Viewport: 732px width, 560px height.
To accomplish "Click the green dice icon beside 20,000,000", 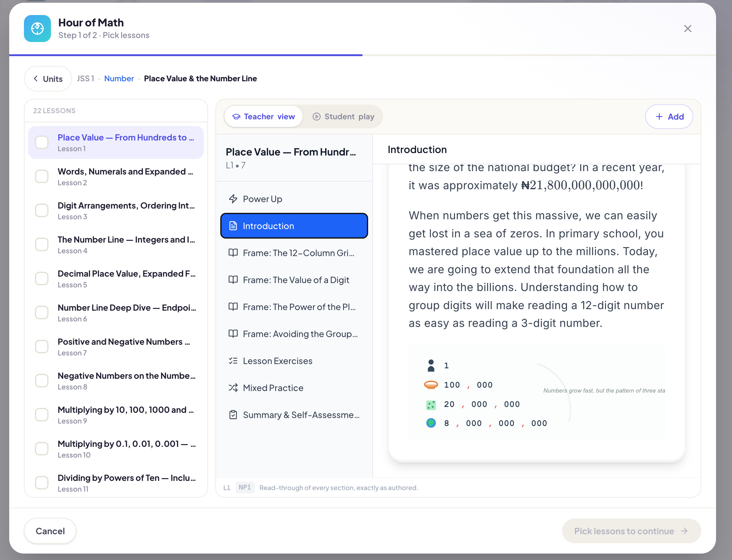I will coord(431,405).
